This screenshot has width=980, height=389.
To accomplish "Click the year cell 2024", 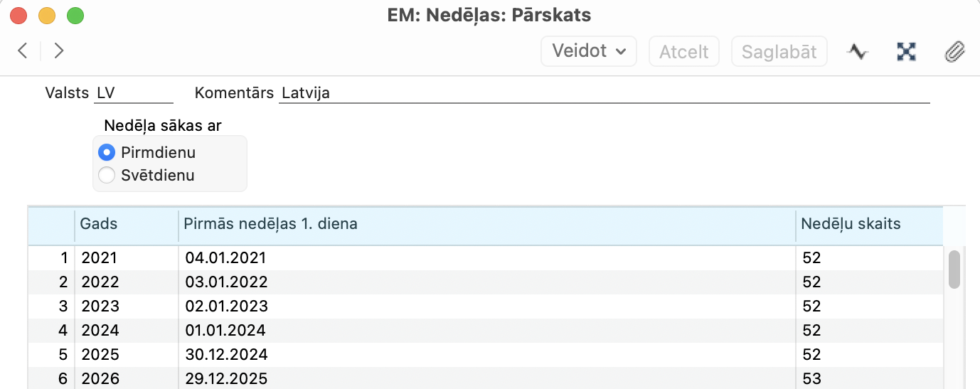I will [x=127, y=331].
